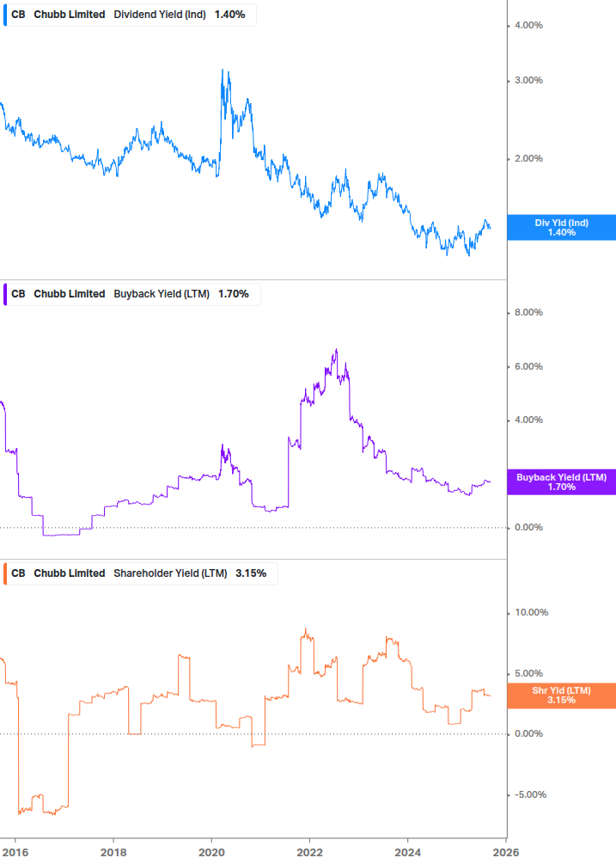Click the Dividend Yield (Ind) legend label
The width and height of the screenshot is (616, 864).
160,15
